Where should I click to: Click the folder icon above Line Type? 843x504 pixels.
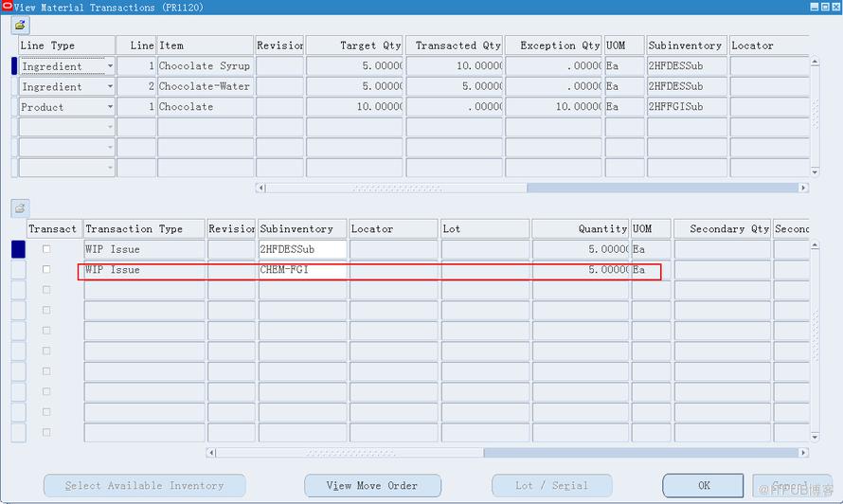(x=20, y=26)
